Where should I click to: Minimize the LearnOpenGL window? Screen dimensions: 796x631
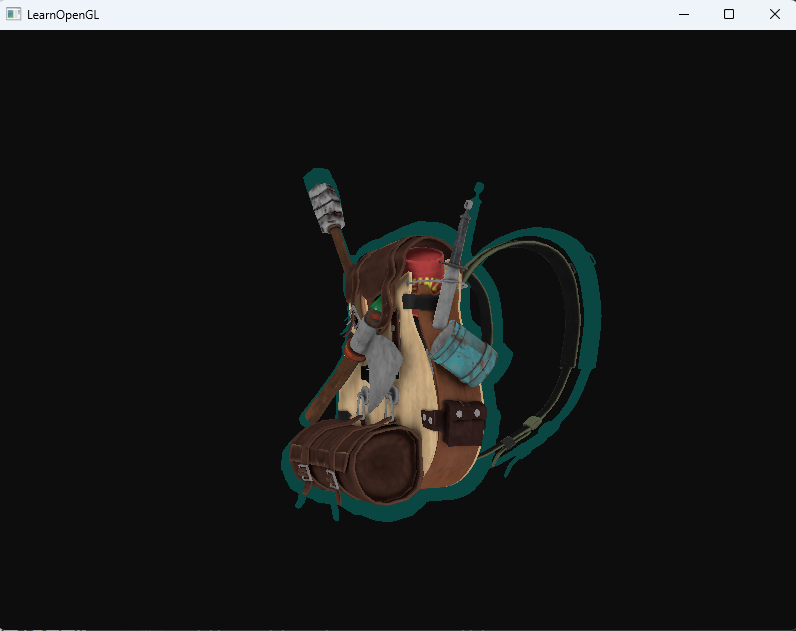[684, 14]
